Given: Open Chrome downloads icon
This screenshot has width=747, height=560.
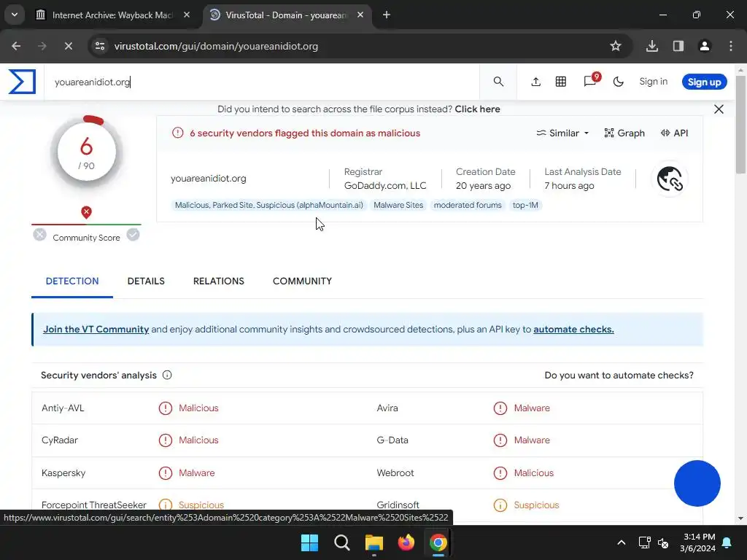Looking at the screenshot, I should tap(651, 46).
